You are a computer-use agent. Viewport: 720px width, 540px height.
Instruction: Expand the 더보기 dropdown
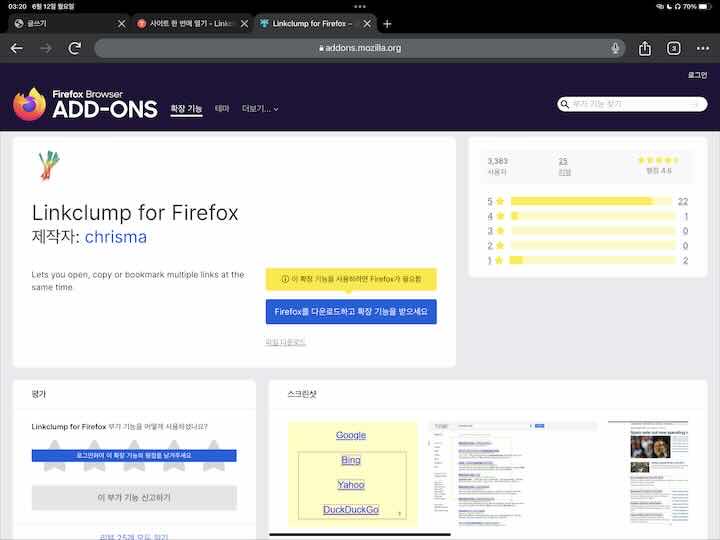click(x=260, y=109)
